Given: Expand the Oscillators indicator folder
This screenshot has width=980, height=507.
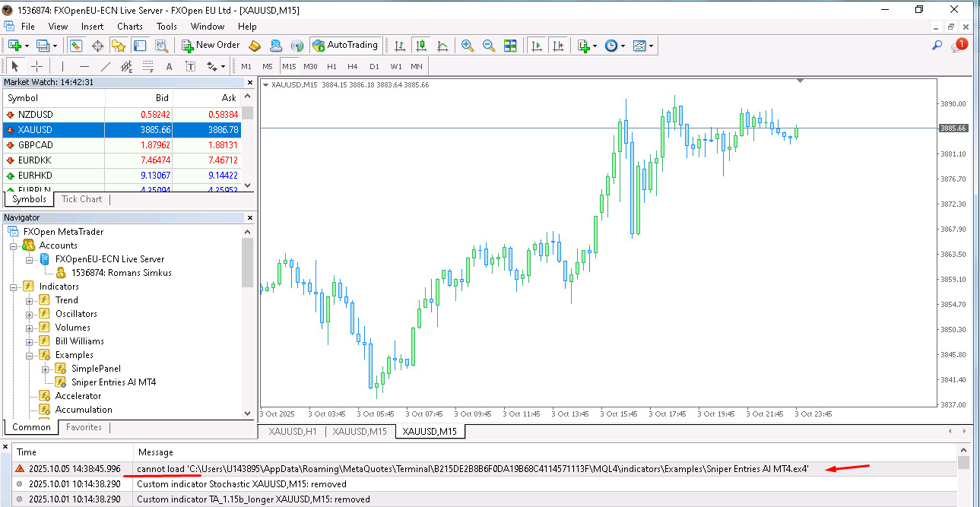Looking at the screenshot, I should (30, 314).
